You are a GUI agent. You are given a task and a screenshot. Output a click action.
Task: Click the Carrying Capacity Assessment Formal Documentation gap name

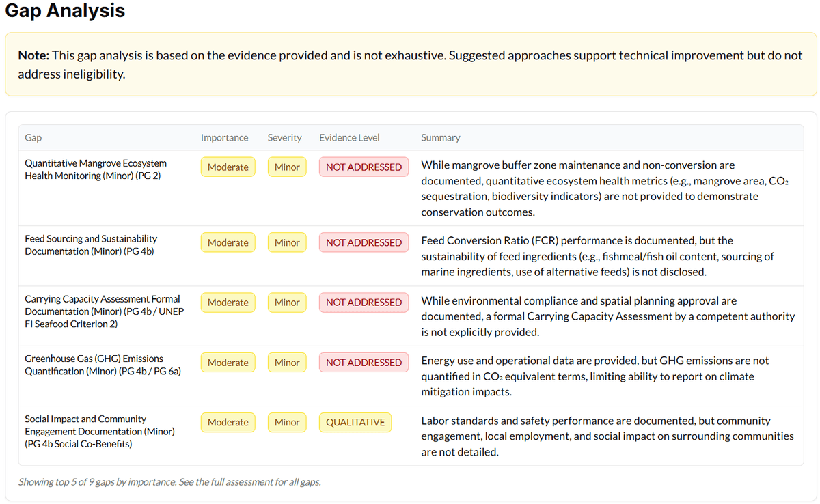(104, 311)
